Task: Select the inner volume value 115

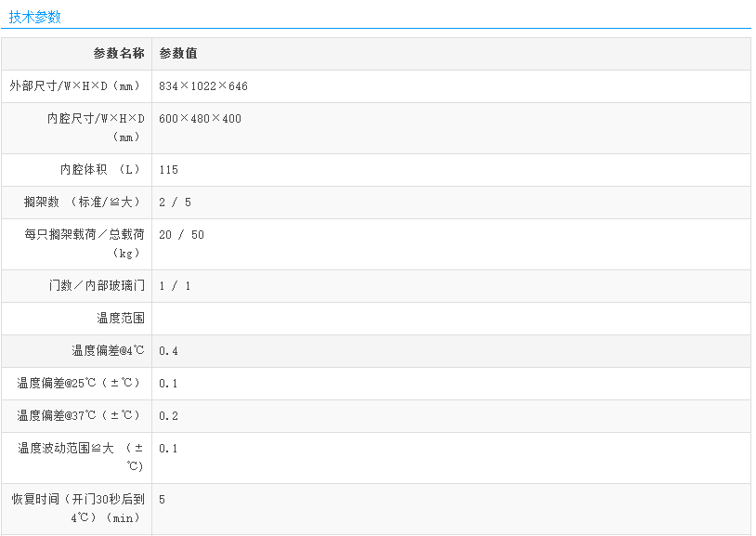Action: 168,170
